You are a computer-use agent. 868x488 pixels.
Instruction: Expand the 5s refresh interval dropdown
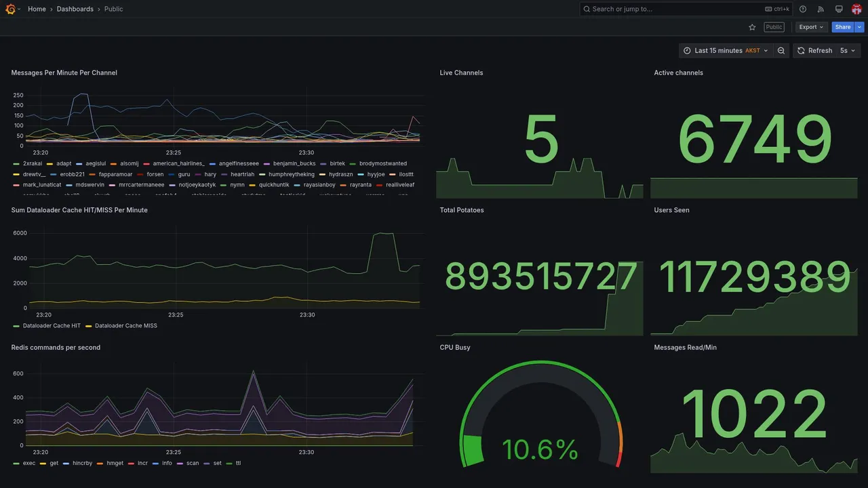coord(848,51)
